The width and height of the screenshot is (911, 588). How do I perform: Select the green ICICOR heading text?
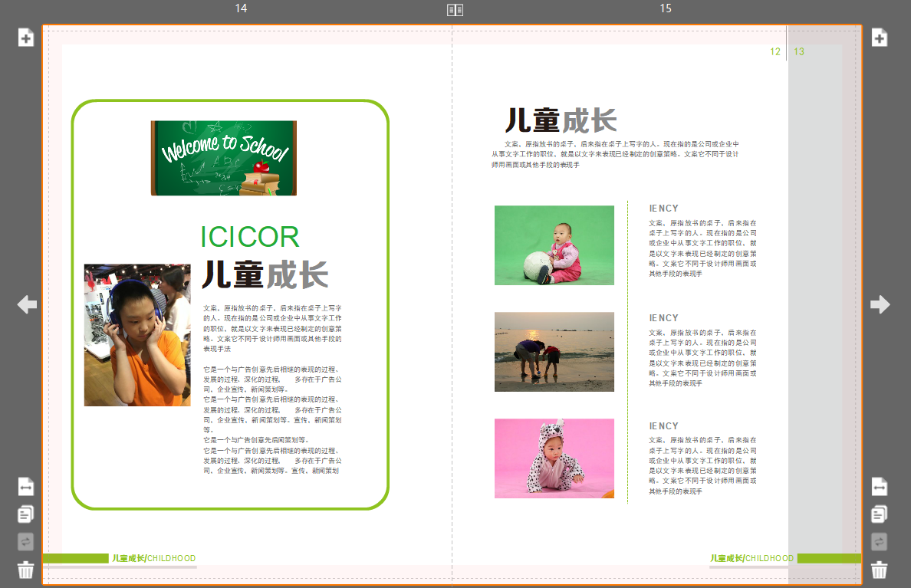click(249, 238)
